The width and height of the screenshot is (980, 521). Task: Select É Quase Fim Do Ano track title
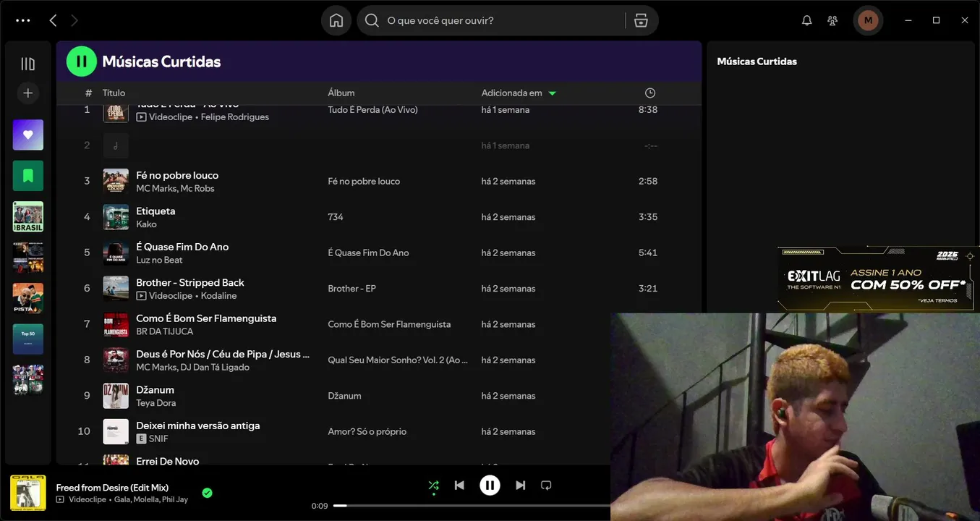182,247
